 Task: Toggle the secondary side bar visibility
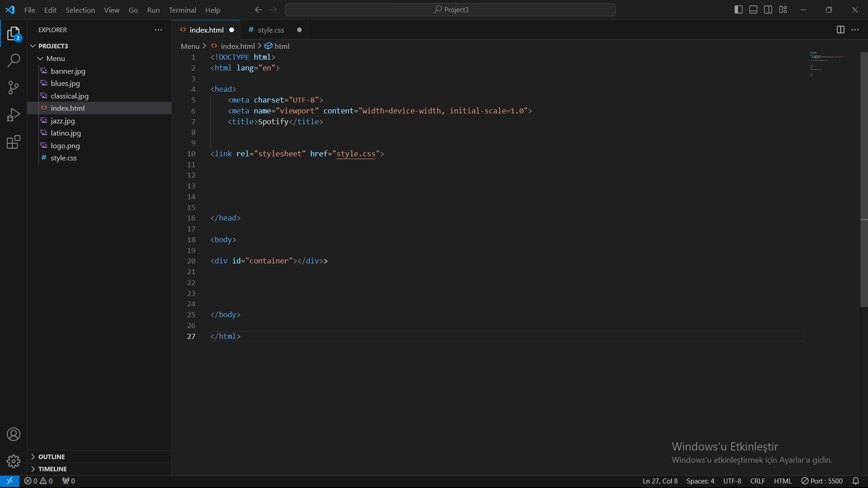[768, 9]
